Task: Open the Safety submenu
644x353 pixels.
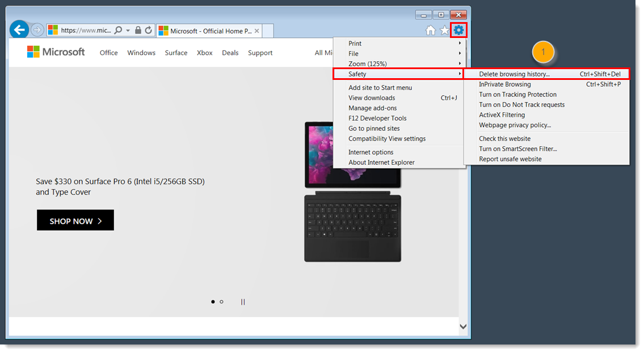Action: pyautogui.click(x=398, y=74)
